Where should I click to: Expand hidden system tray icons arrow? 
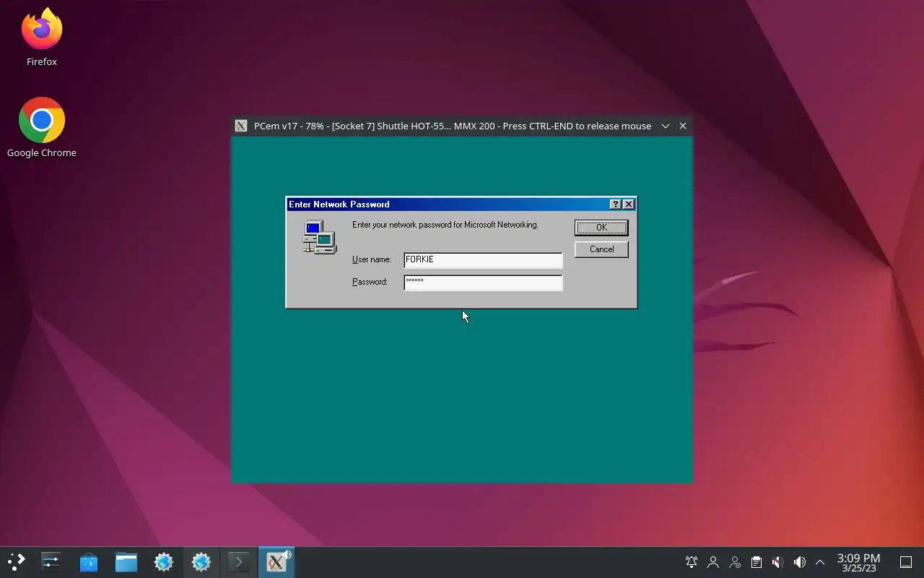pos(820,562)
